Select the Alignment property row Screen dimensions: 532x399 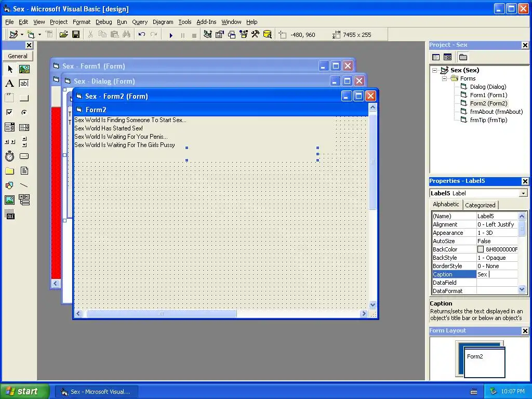(475, 224)
